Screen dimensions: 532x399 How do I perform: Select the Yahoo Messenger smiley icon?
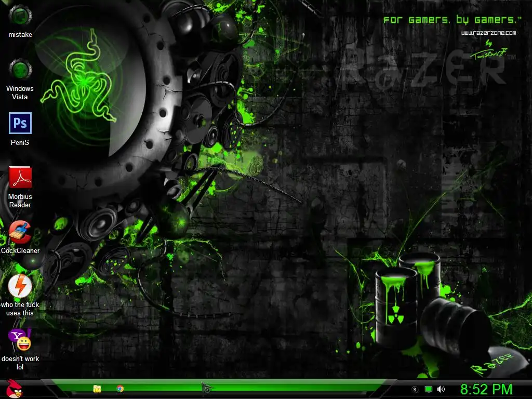[x=20, y=340]
